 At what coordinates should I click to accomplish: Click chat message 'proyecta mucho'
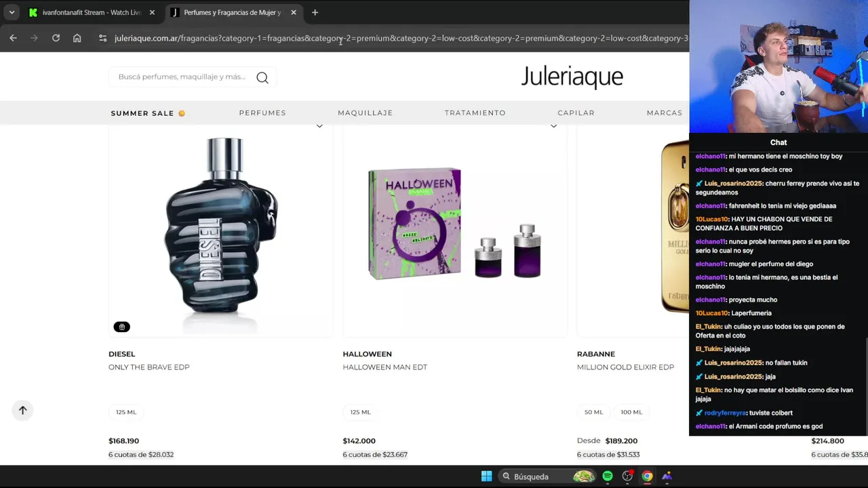pos(753,300)
